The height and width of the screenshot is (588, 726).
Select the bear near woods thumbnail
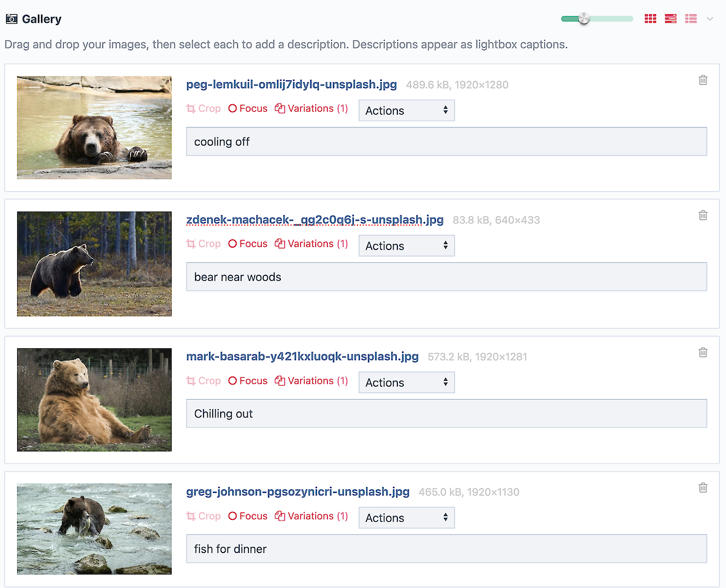tap(94, 264)
